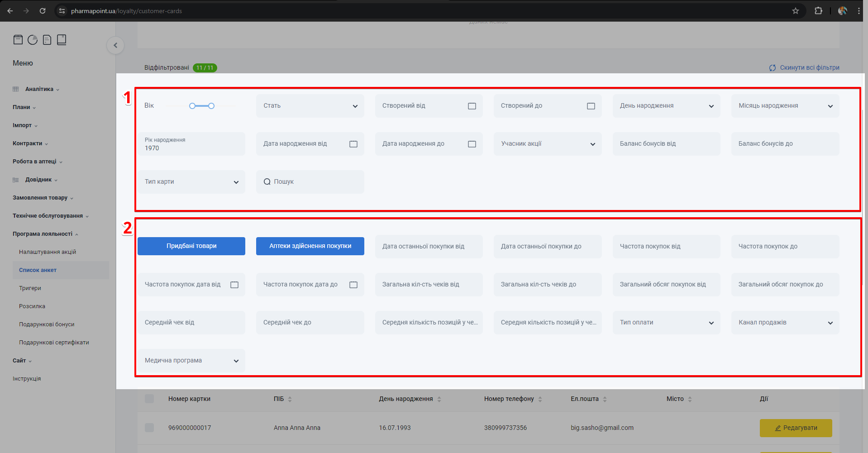This screenshot has width=868, height=453.
Task: Bookmark this page with the star icon
Action: tap(795, 11)
